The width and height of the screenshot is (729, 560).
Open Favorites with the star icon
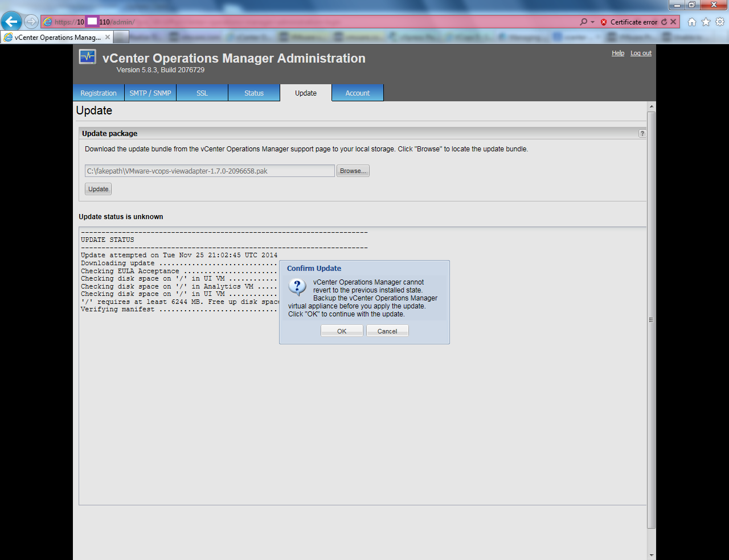click(x=706, y=22)
